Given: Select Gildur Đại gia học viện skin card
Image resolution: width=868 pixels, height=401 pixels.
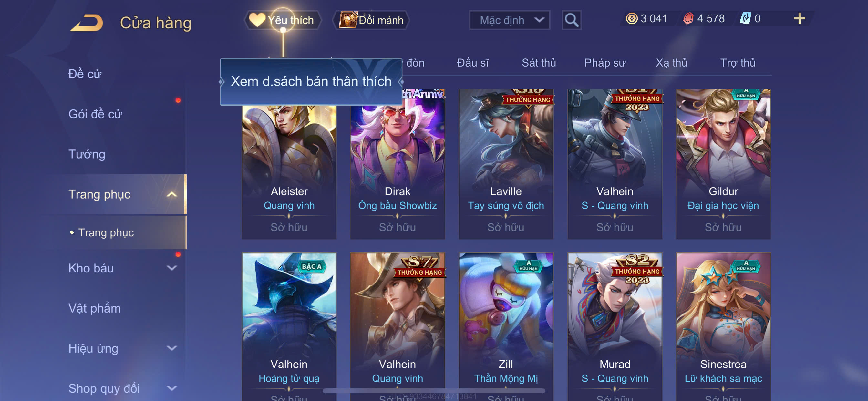Looking at the screenshot, I should [x=723, y=164].
